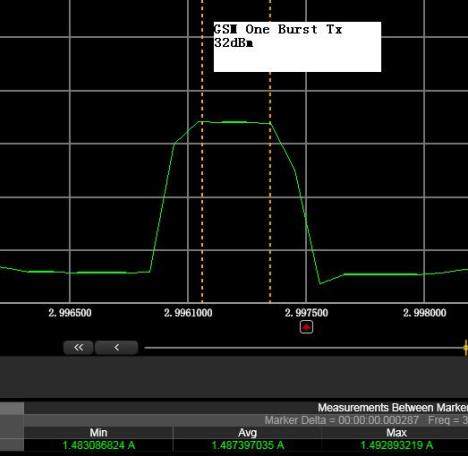Click the Measurements Between Markers title
468x456 pixels.
(x=393, y=408)
